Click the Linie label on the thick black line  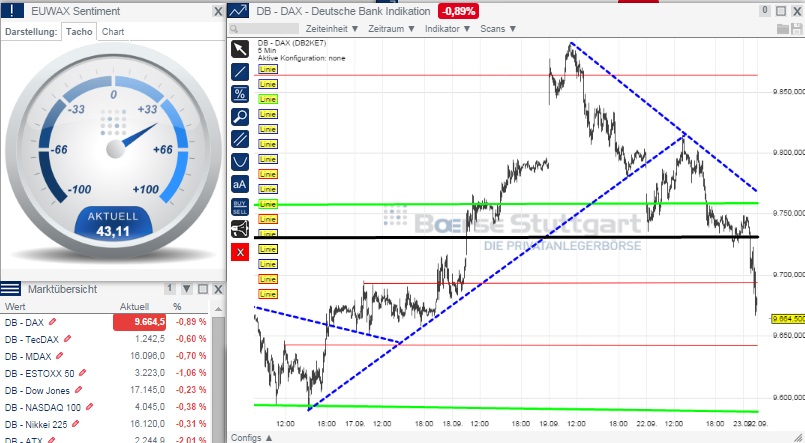267,234
